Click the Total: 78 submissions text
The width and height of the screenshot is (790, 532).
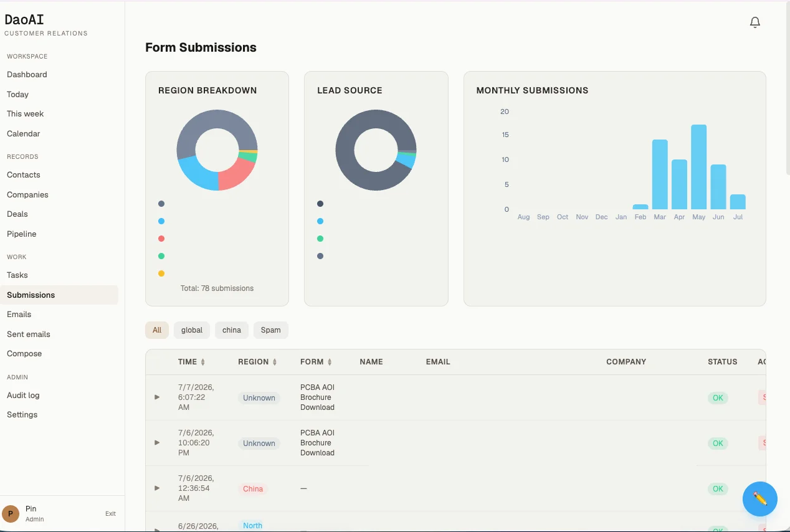click(217, 288)
